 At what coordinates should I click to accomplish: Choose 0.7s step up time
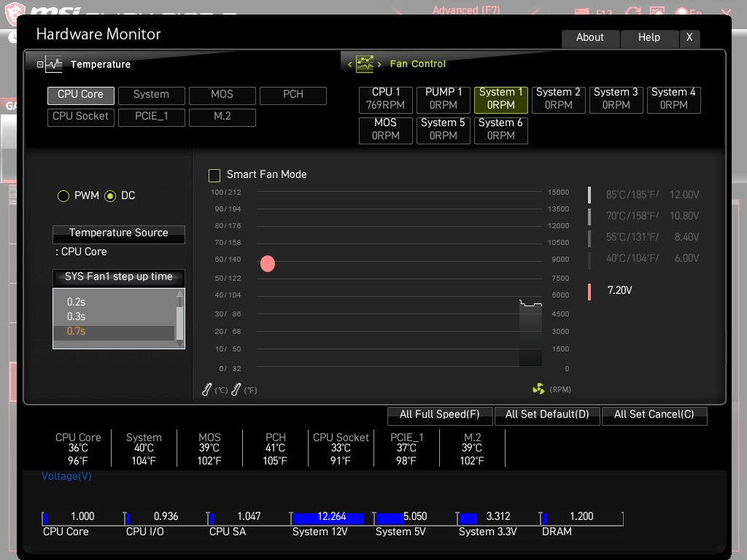pyautogui.click(x=115, y=332)
